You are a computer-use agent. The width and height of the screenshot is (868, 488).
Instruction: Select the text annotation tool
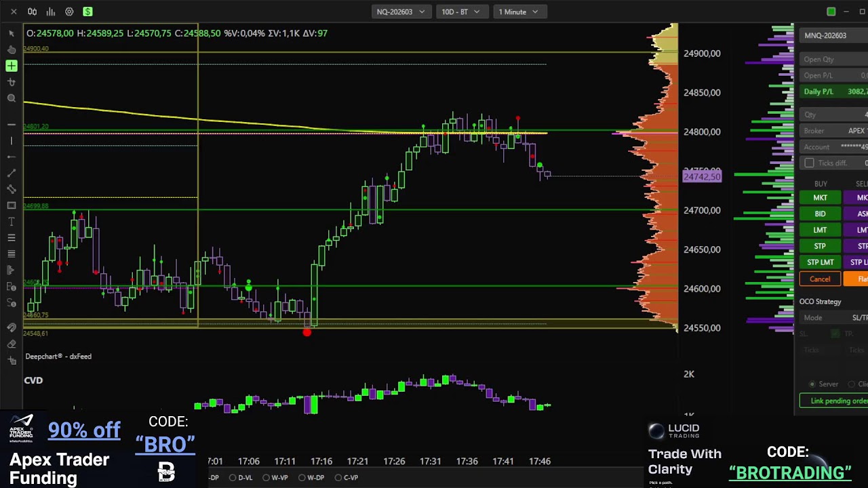pos(12,222)
